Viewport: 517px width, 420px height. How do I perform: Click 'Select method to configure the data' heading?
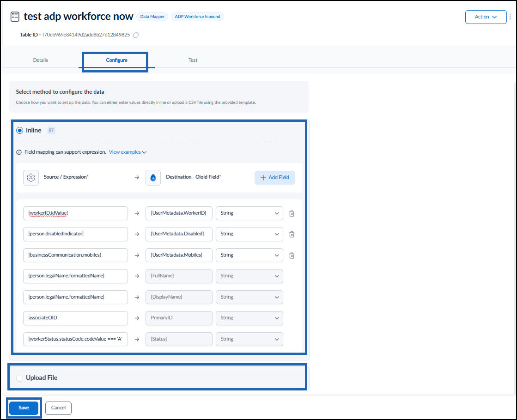click(60, 92)
